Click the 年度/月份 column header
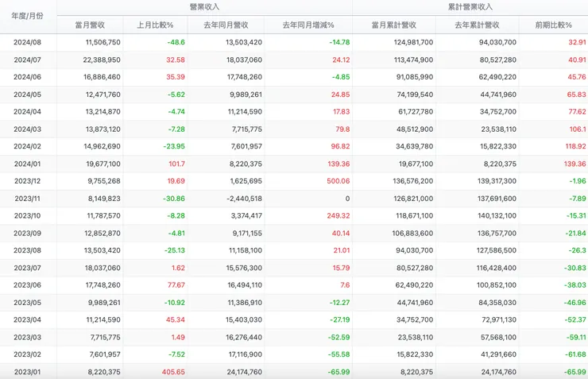The image size is (588, 379). 27,16
